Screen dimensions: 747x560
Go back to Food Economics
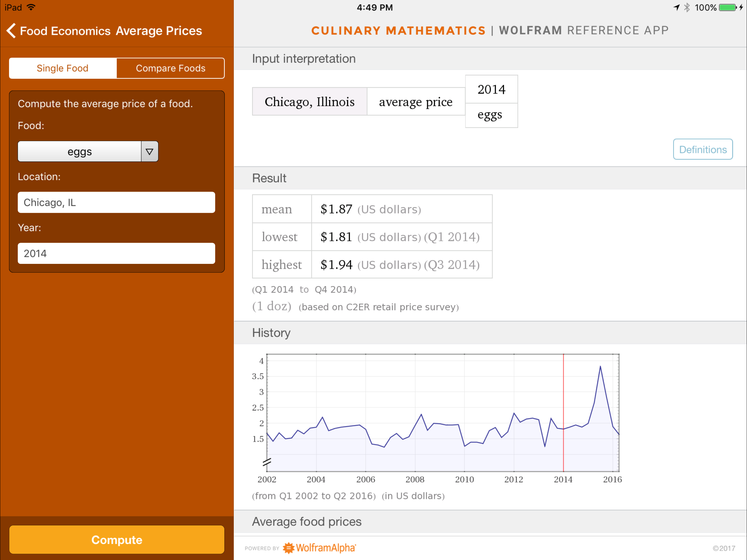point(65,31)
